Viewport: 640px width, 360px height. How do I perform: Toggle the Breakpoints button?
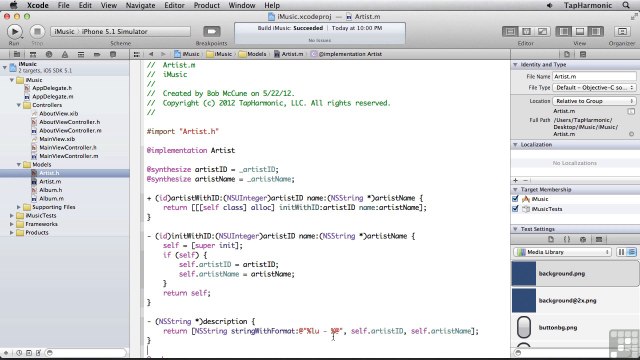211,31
